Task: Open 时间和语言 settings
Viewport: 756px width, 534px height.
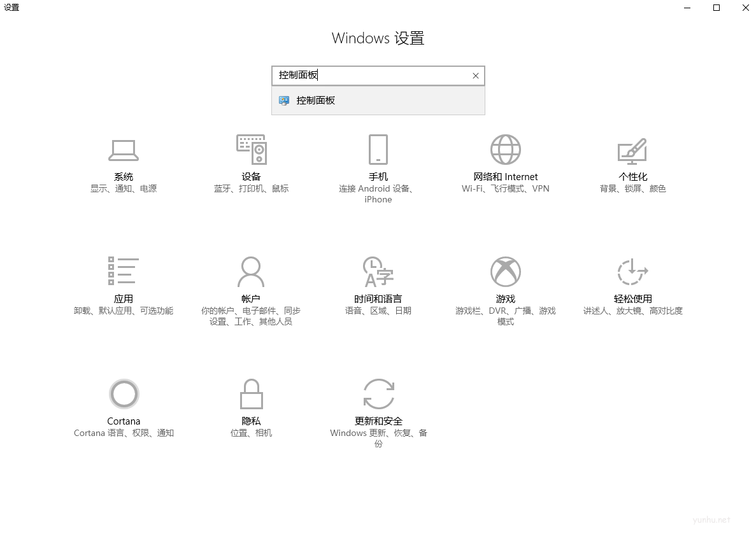Action: [x=378, y=286]
